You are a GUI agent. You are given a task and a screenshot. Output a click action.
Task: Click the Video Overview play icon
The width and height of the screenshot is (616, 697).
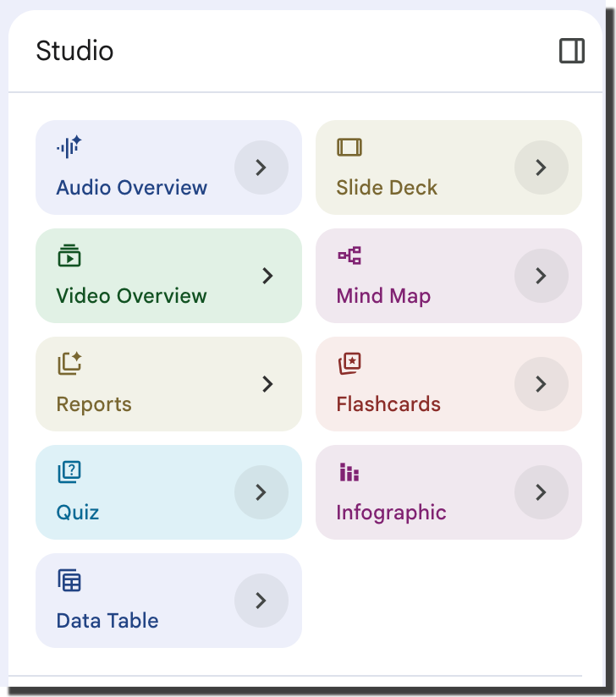tap(69, 255)
